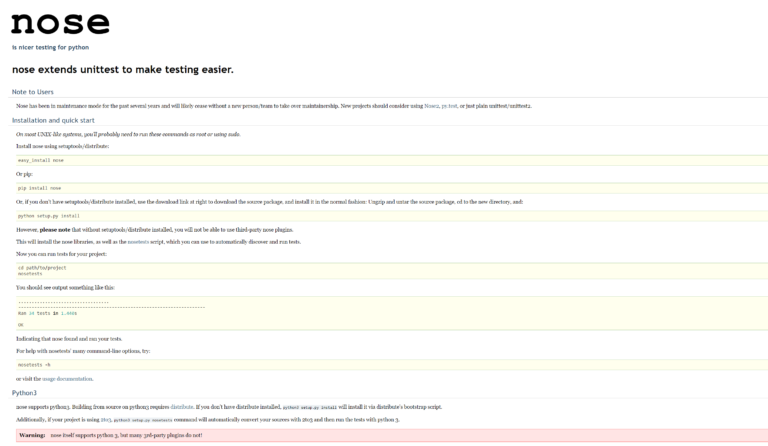Click the pink Warning notice box

[392, 435]
